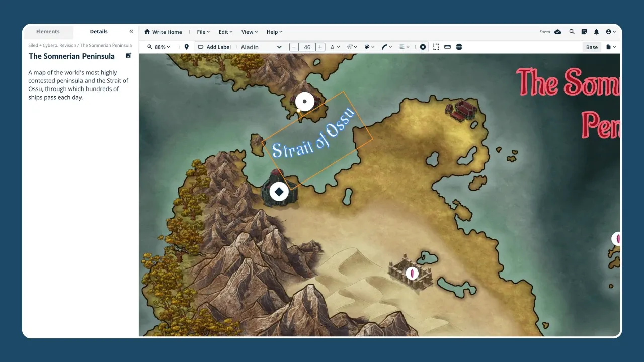
Task: Click the rectangular selection icon
Action: coord(436,47)
